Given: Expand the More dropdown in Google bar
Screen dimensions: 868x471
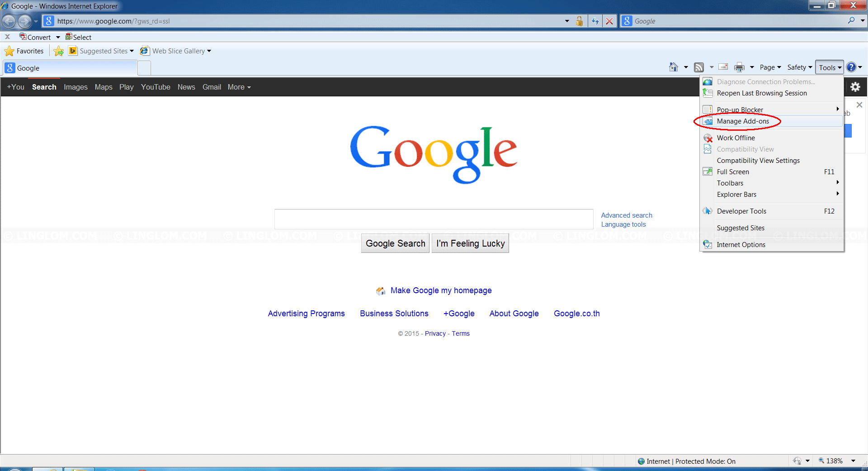Looking at the screenshot, I should point(239,87).
